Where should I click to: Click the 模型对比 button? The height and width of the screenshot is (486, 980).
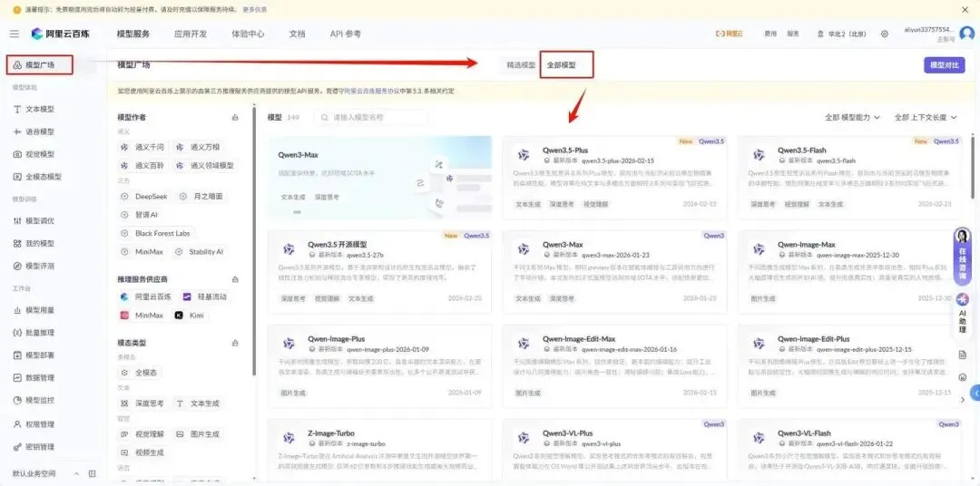(944, 65)
